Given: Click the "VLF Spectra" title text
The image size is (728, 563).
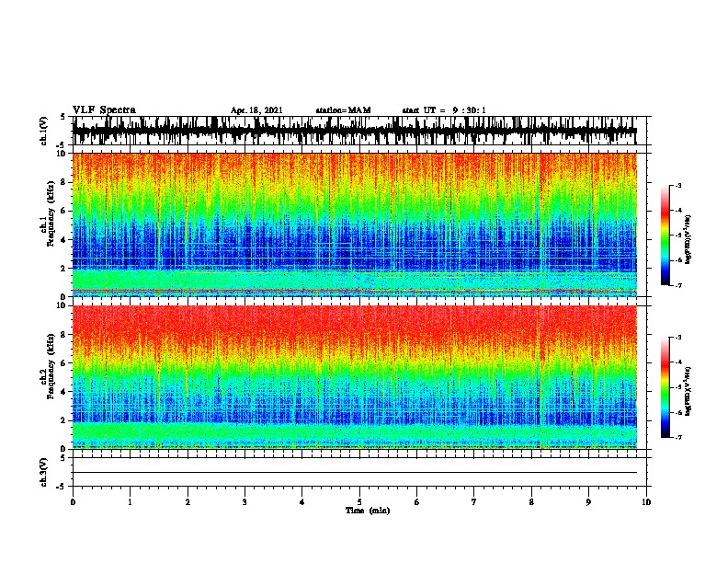Looking at the screenshot, I should [x=104, y=110].
